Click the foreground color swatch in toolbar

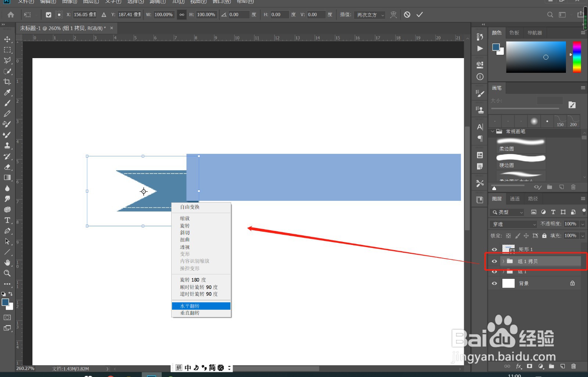click(5, 302)
